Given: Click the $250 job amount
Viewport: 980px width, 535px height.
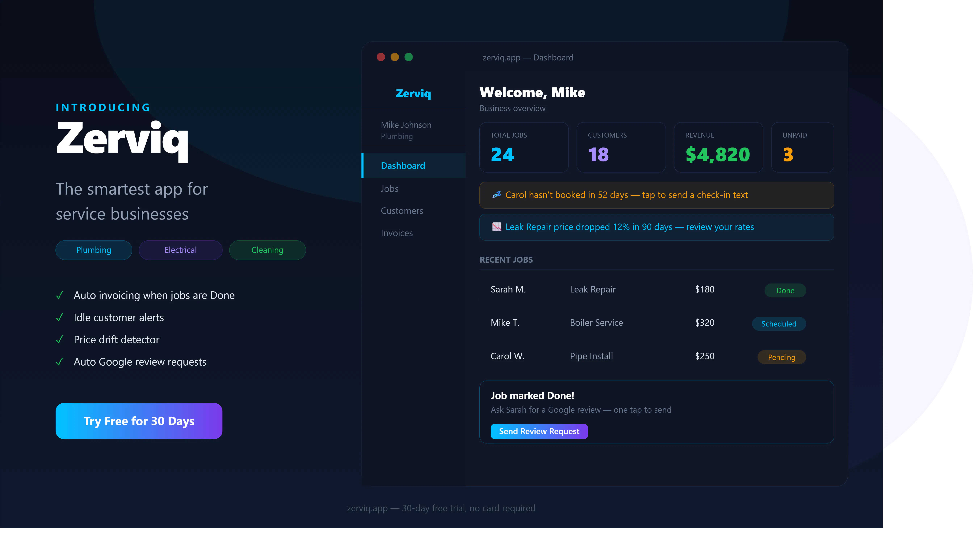Looking at the screenshot, I should [705, 356].
